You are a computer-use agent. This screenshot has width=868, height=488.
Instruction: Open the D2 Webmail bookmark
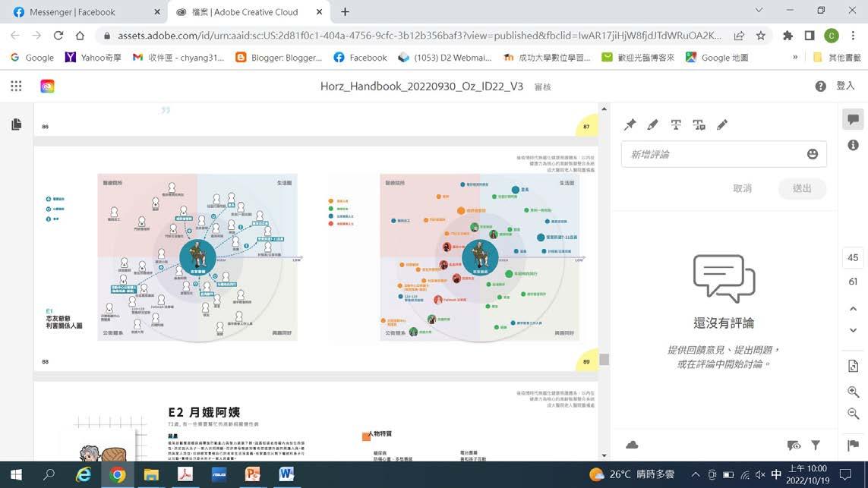(445, 58)
